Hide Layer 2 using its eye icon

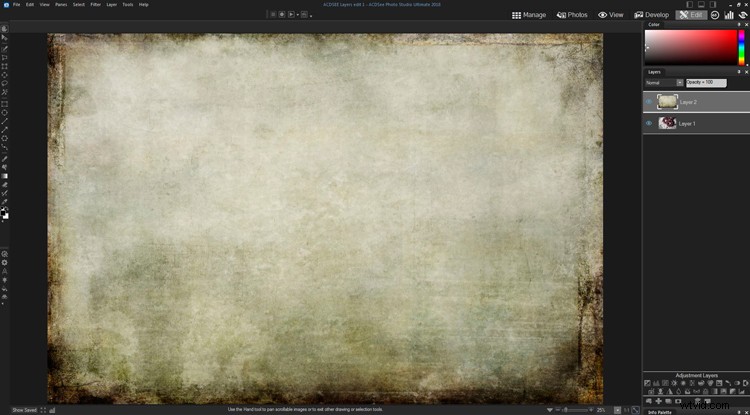(x=648, y=102)
